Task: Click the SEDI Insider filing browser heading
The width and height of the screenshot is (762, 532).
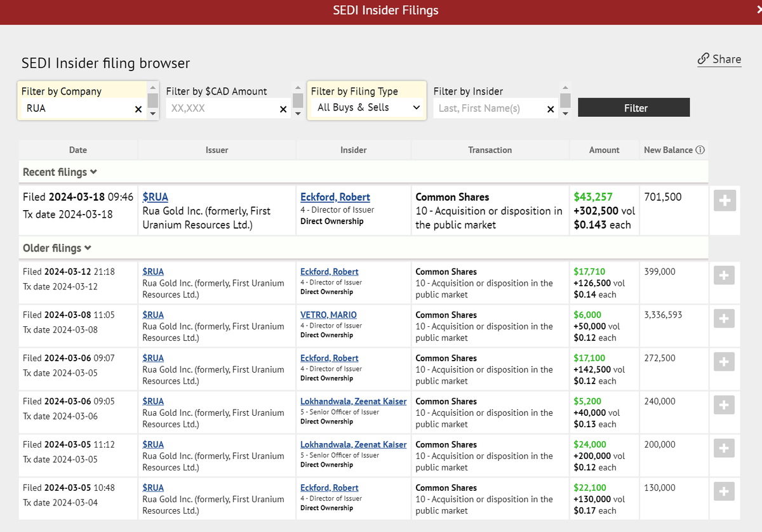Action: (x=106, y=63)
